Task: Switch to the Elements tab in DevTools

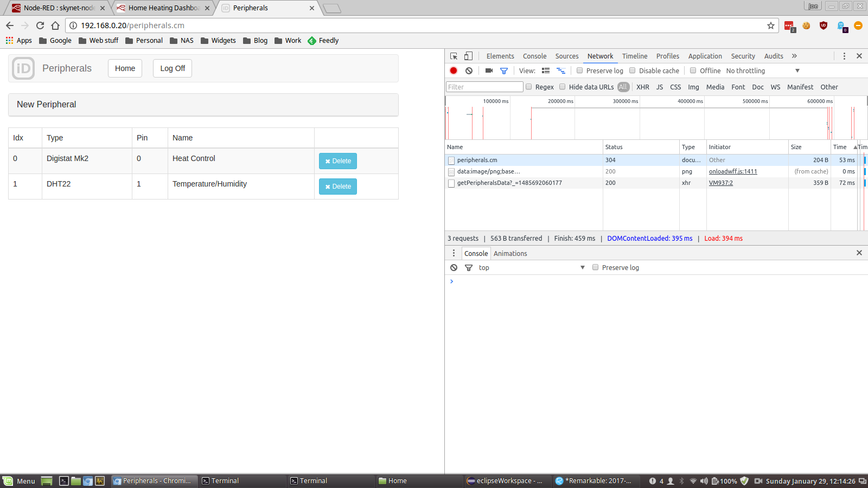Action: coord(500,56)
